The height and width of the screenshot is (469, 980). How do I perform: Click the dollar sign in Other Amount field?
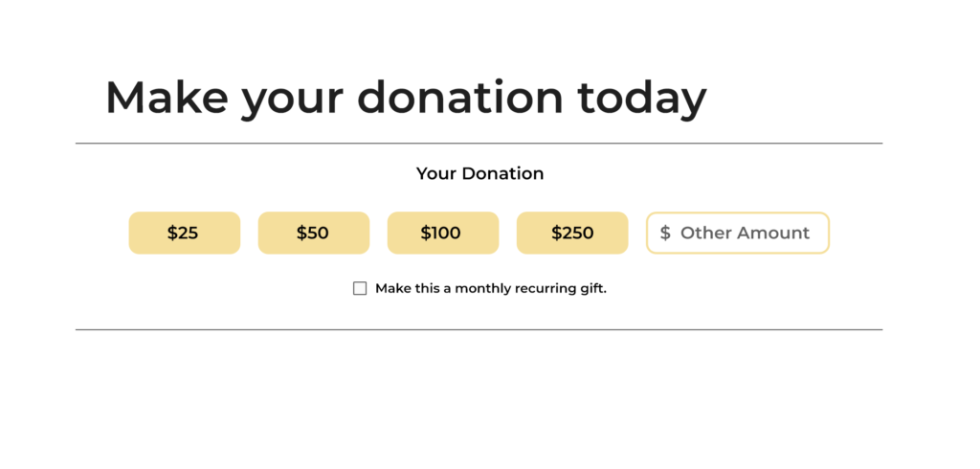pyautogui.click(x=665, y=233)
